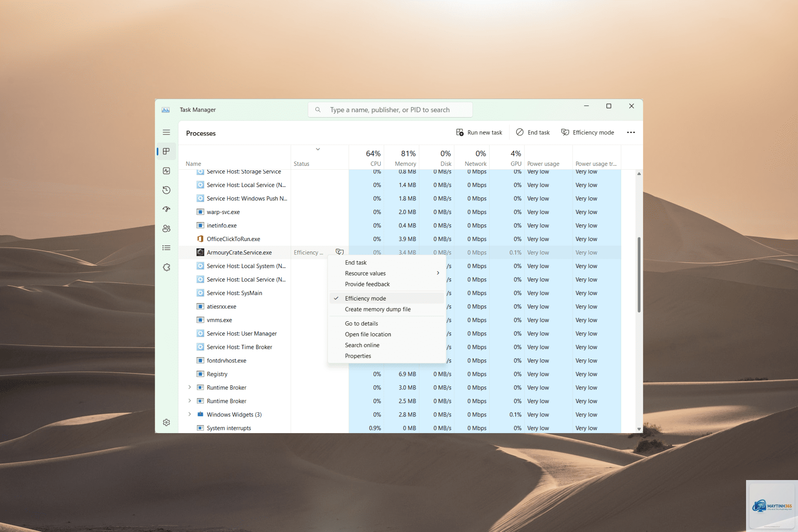Click the Windows Widgets process icon
The width and height of the screenshot is (798, 532).
point(200,414)
